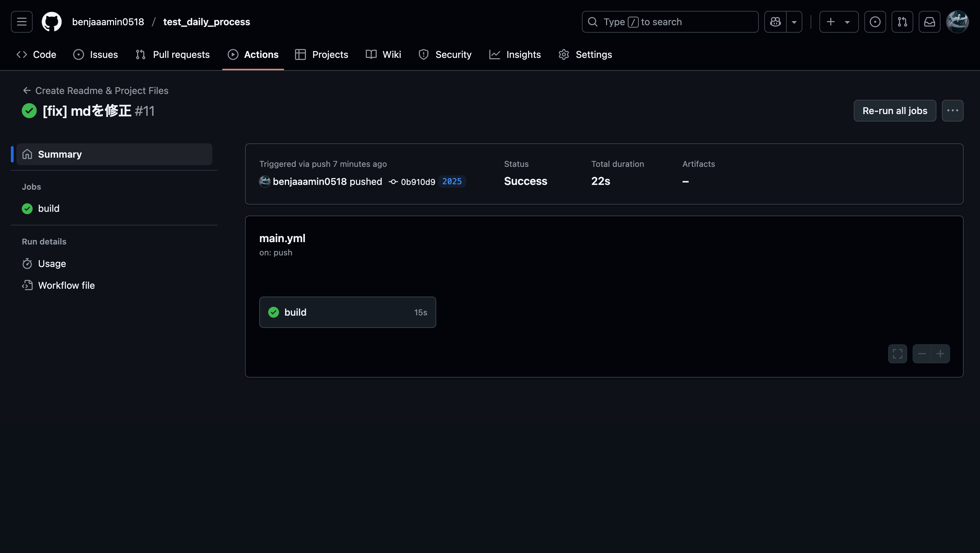
Task: Open the issues icon in header
Action: (875, 22)
